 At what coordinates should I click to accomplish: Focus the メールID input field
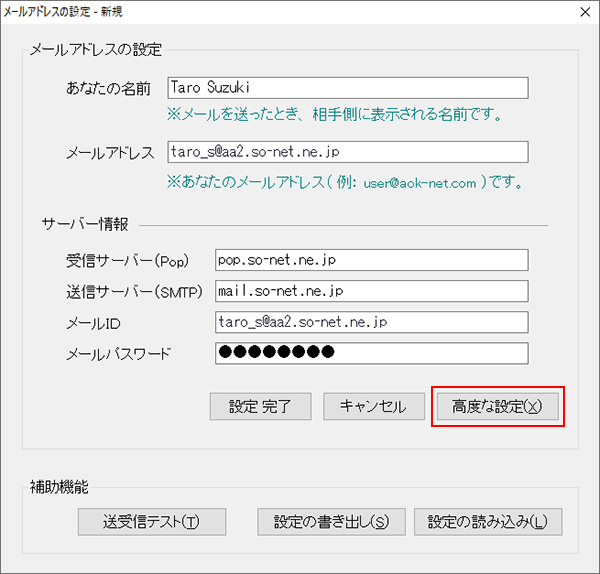click(370, 322)
